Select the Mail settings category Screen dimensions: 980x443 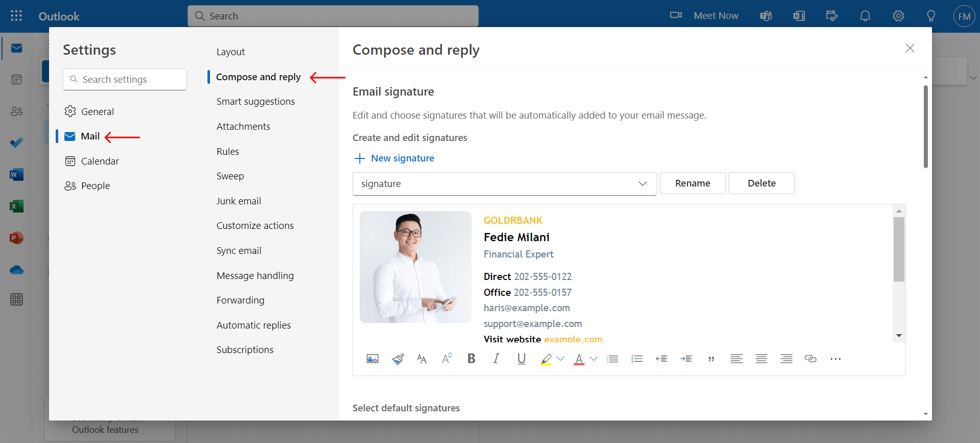pyautogui.click(x=82, y=136)
